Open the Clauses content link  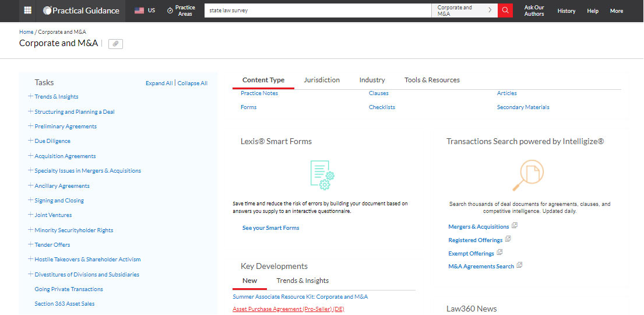pos(379,93)
